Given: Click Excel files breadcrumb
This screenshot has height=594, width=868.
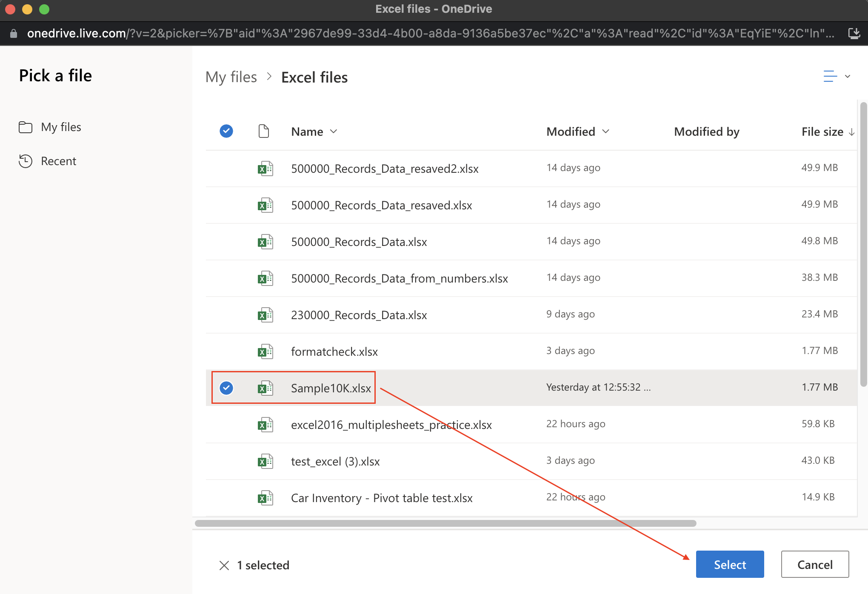Looking at the screenshot, I should click(314, 77).
